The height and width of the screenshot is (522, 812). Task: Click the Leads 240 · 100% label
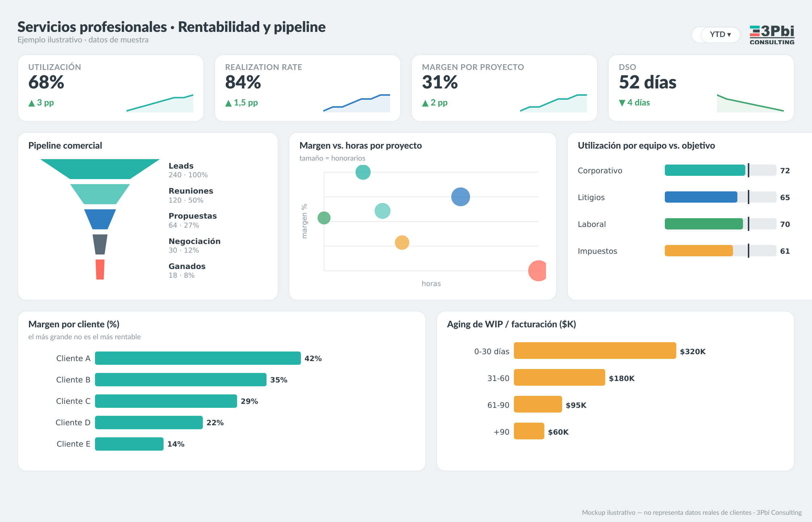(188, 170)
